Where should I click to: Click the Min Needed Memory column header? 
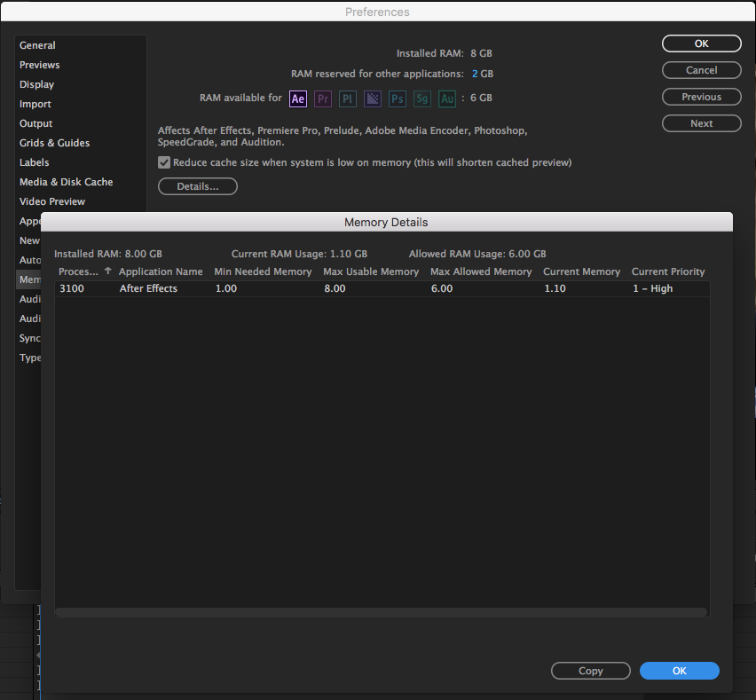point(263,271)
